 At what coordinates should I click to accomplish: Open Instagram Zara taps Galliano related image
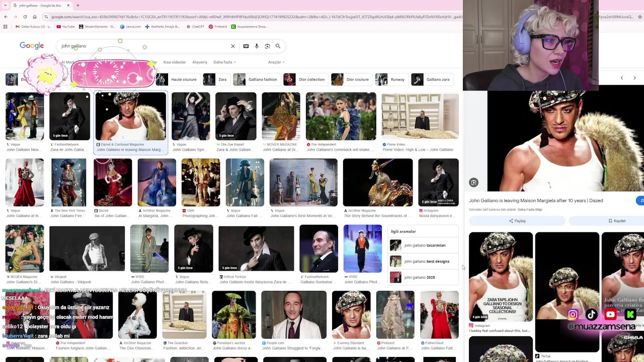501,277
